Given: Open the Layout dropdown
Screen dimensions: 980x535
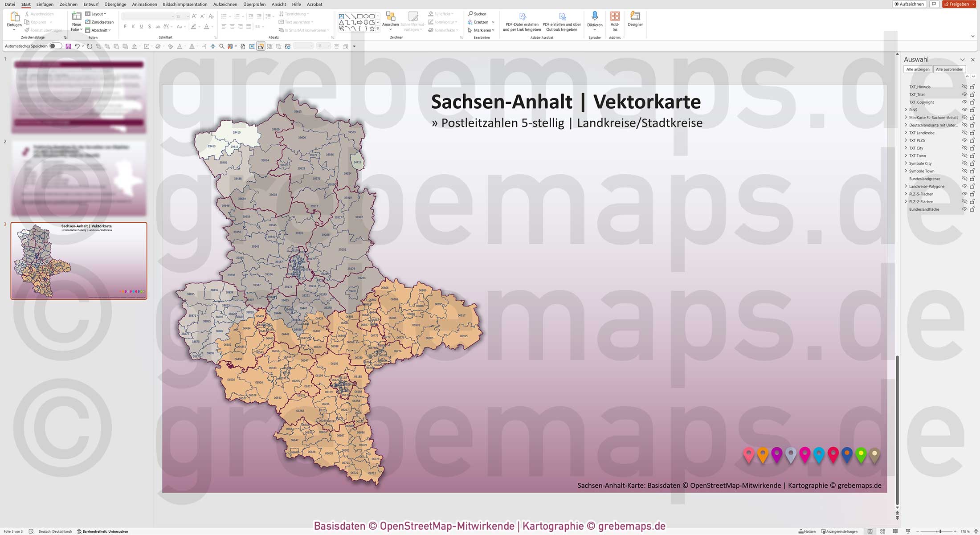Looking at the screenshot, I should pos(97,13).
